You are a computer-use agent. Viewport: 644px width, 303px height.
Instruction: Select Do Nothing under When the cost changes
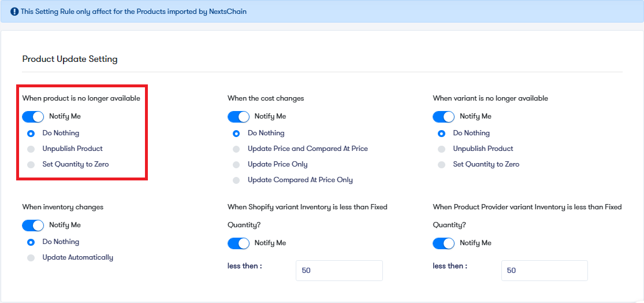click(236, 133)
